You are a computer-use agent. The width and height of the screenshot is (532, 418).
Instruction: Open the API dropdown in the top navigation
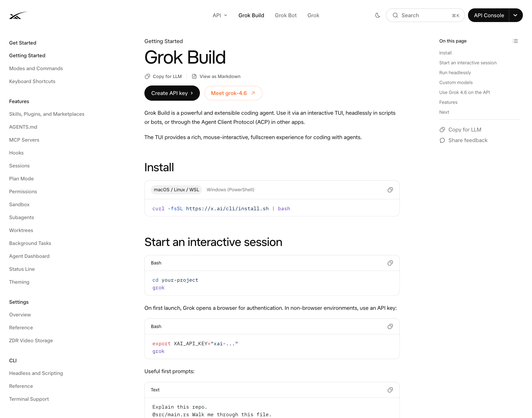(x=220, y=15)
